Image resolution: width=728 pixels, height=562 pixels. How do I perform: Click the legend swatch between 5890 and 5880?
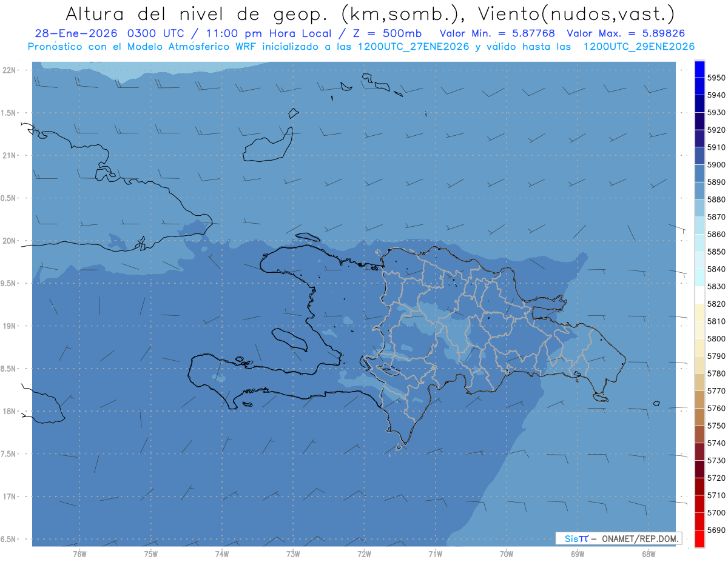[x=699, y=191]
